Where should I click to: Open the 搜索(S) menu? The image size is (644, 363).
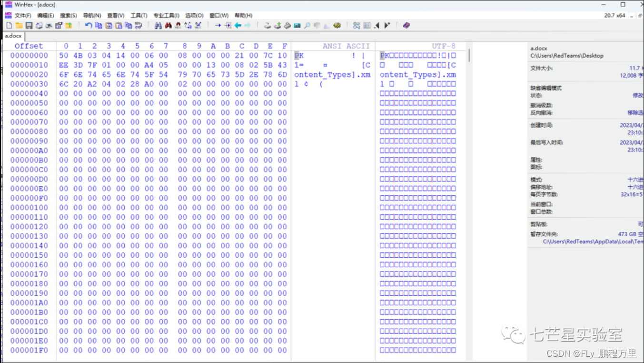point(69,15)
